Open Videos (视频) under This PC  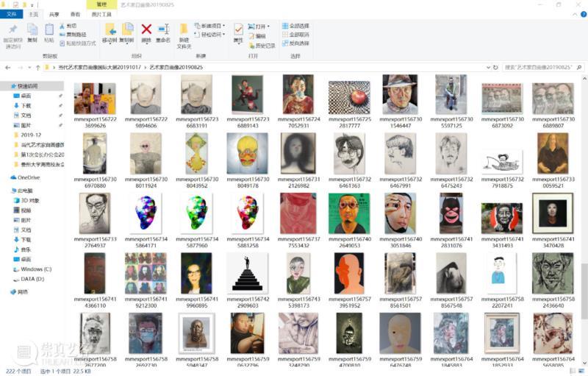tap(22, 210)
